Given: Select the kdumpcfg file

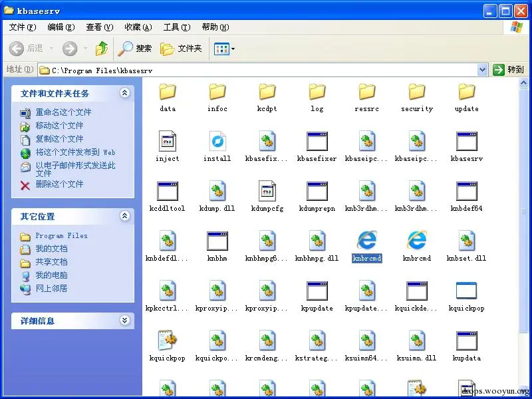Looking at the screenshot, I should pos(267,191).
